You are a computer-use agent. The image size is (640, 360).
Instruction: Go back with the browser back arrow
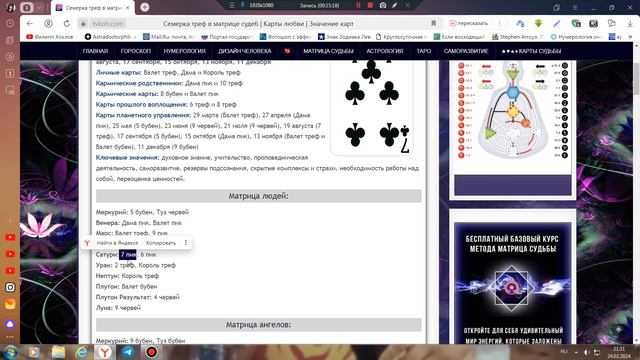click(x=30, y=24)
